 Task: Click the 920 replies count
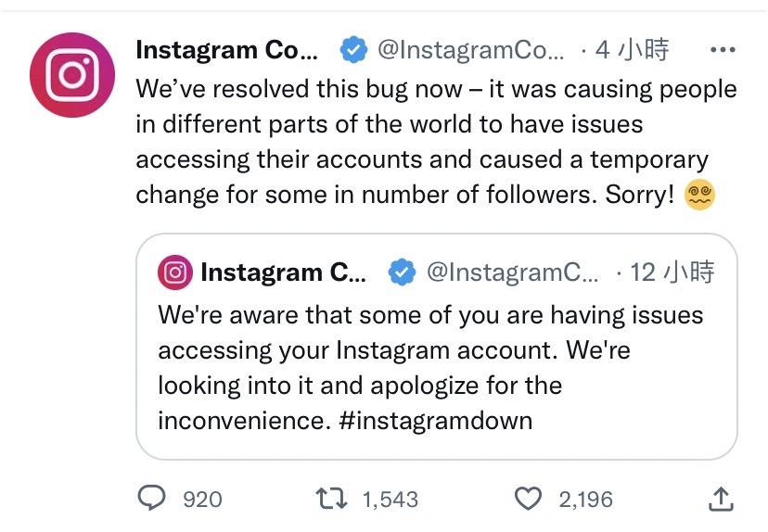(x=202, y=500)
